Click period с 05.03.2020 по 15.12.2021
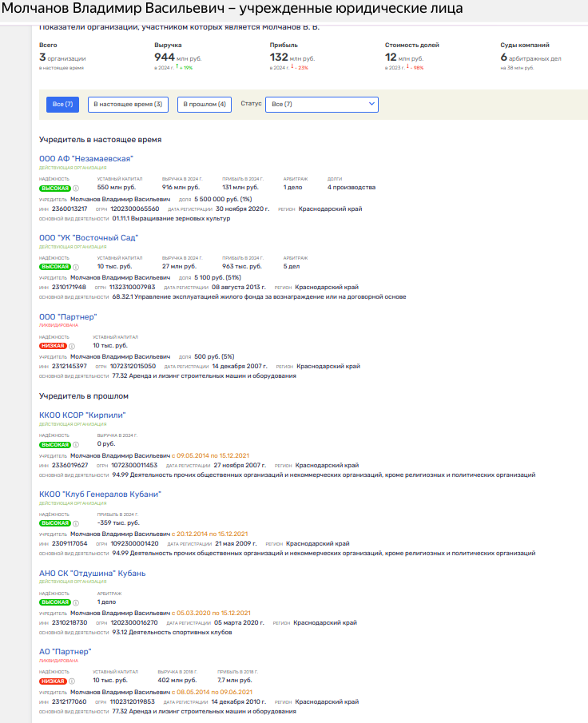Viewport: 588px width, 723px height. click(211, 614)
